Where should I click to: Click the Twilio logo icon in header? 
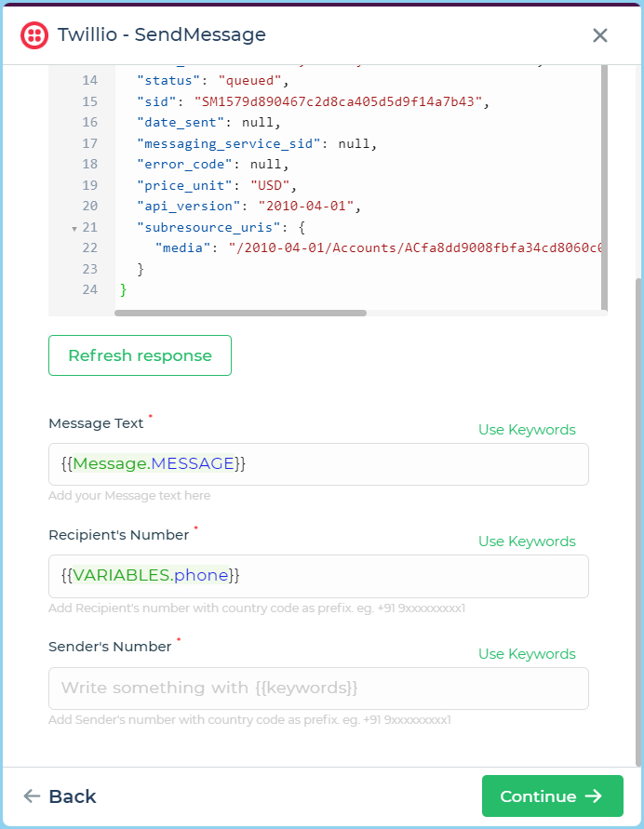34,35
